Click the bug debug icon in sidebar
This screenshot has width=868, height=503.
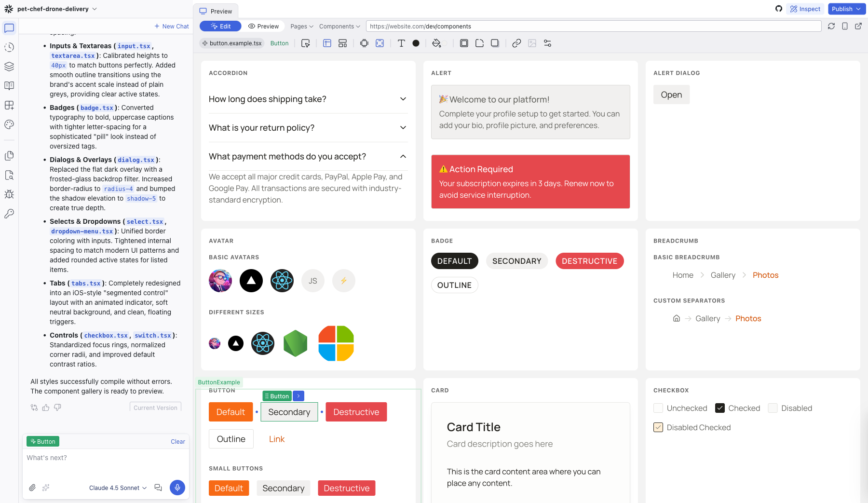tap(9, 194)
